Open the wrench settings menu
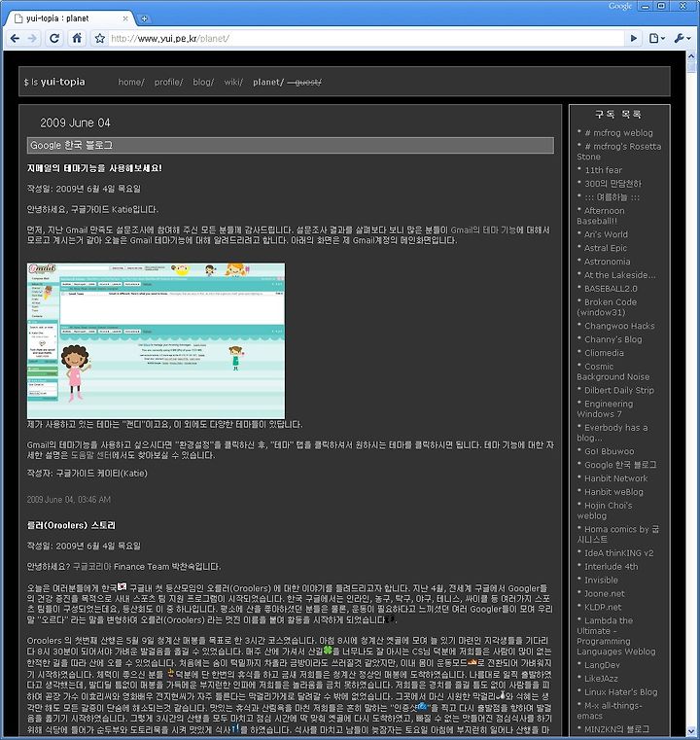700x740 pixels. (x=682, y=38)
